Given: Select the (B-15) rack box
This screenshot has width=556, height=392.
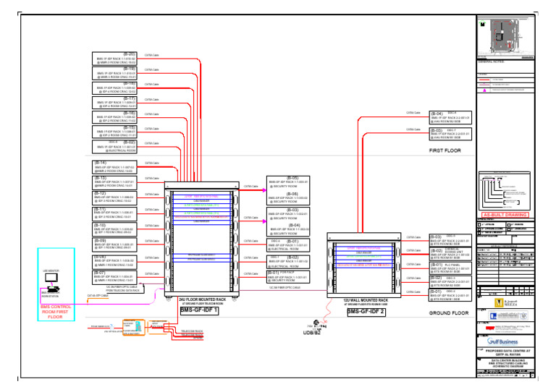Looking at the screenshot, I should pyautogui.click(x=114, y=132).
